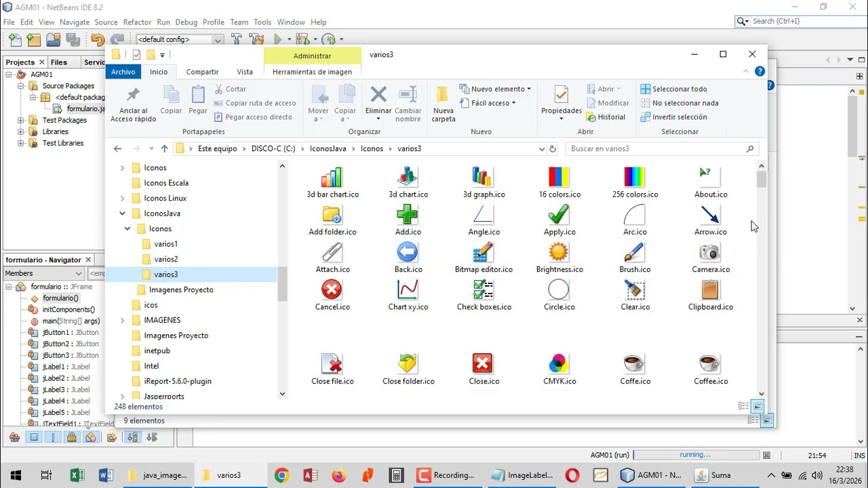The height and width of the screenshot is (488, 868).
Task: Run the project with the green play icon
Action: (x=278, y=39)
